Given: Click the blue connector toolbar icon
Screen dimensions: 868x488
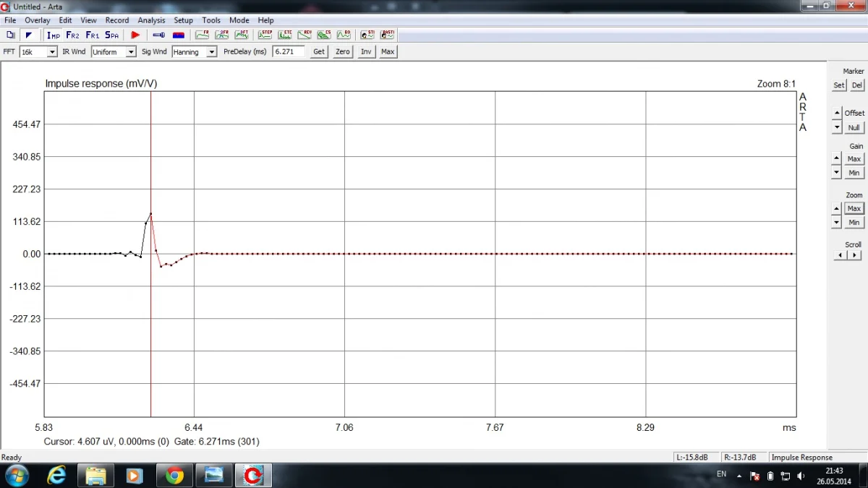Looking at the screenshot, I should tap(159, 34).
